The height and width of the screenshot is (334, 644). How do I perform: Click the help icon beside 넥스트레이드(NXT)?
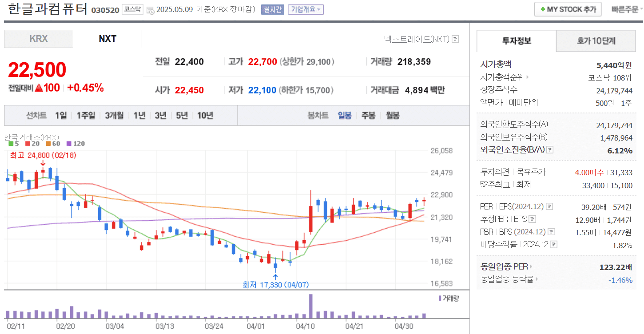click(x=455, y=39)
